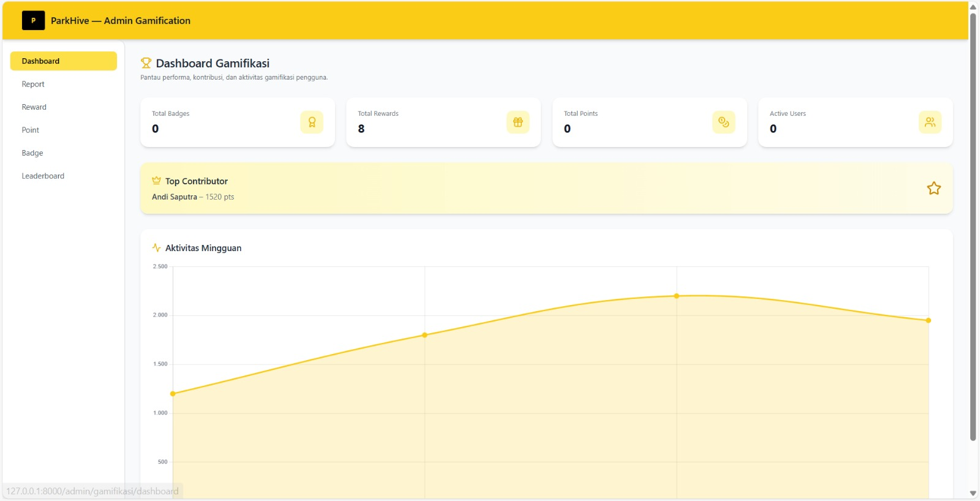Click the star icon in Top Contributor
Screen dimensions: 980x501
(x=933, y=188)
